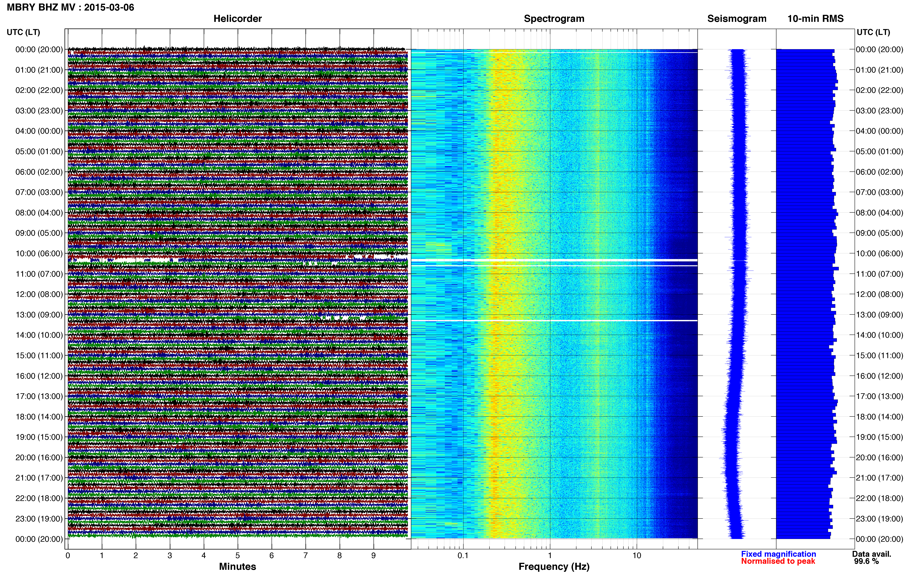The width and height of the screenshot is (924, 578).
Task: Click the '8' tick on the Minutes axis
Action: (340, 555)
